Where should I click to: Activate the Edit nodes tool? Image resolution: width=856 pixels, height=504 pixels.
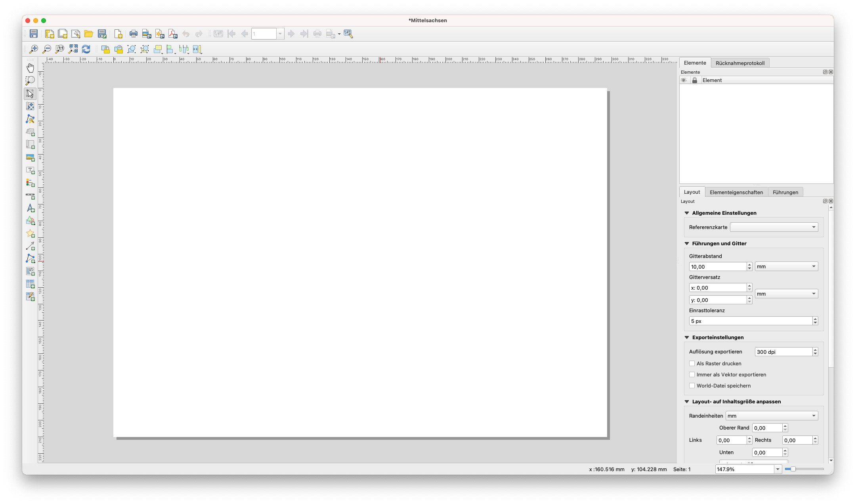(x=30, y=119)
